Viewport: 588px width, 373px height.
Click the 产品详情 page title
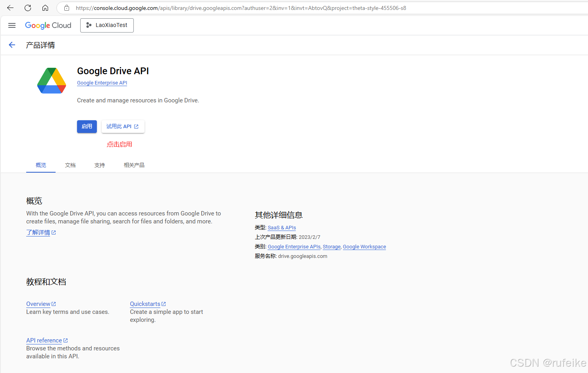point(40,45)
